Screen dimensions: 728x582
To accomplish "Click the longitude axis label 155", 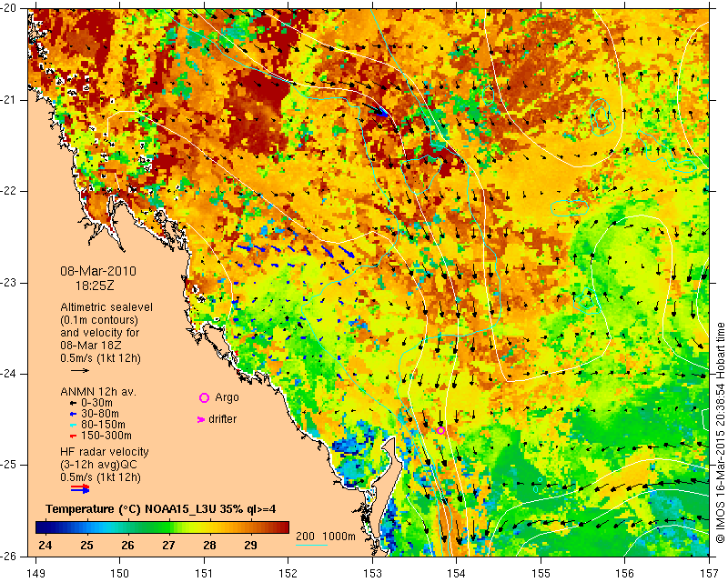I will pyautogui.click(x=541, y=574).
